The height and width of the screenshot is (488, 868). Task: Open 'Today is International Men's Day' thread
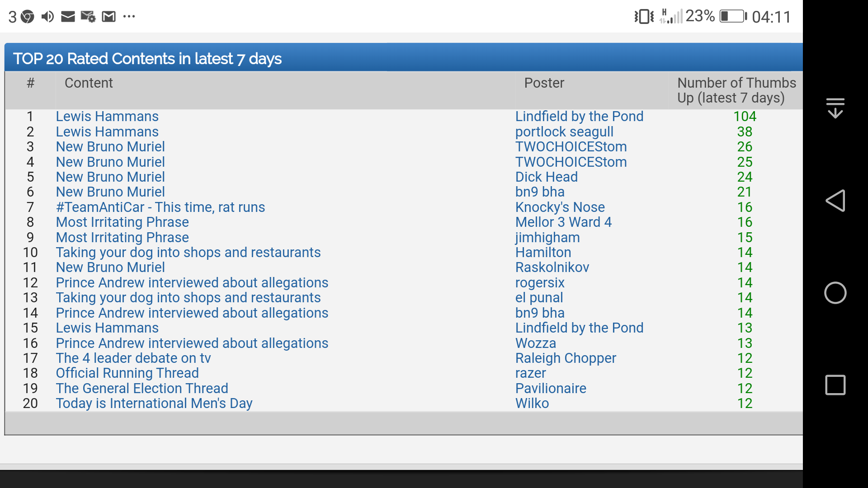[154, 404]
